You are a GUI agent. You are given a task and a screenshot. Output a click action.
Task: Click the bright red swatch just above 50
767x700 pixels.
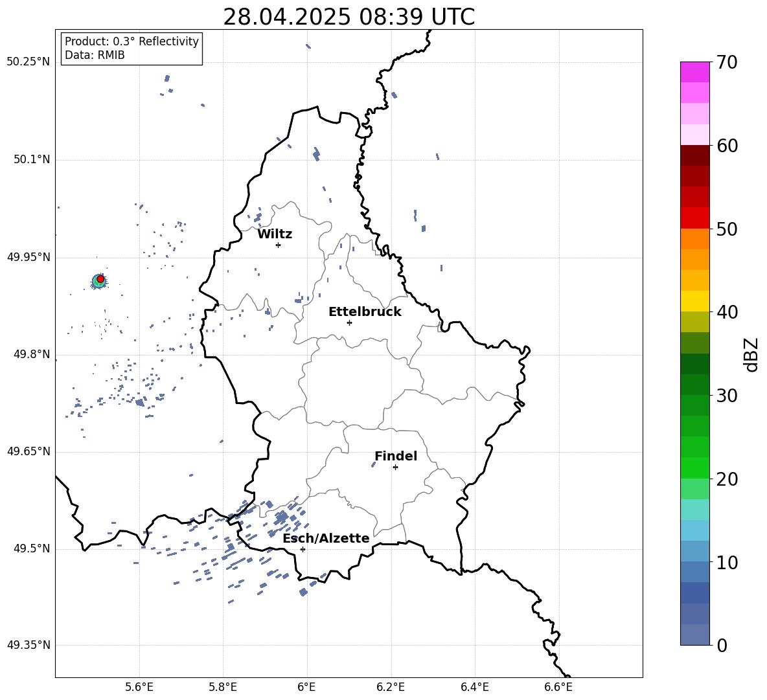point(694,218)
